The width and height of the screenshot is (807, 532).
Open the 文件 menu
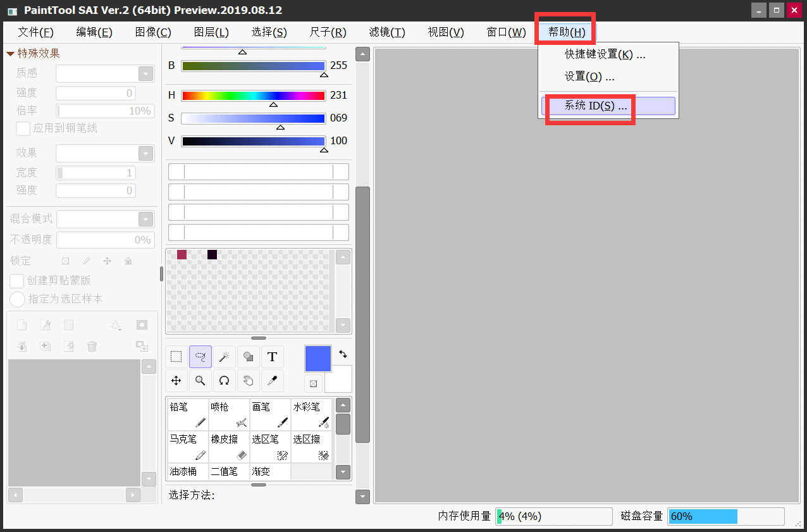[x=35, y=32]
